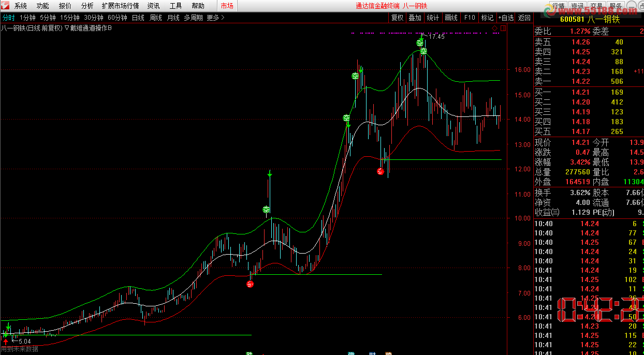Click the red app logo icon at the top-left
Viewport: 644px width, 355px height.
pyautogui.click(x=6, y=6)
